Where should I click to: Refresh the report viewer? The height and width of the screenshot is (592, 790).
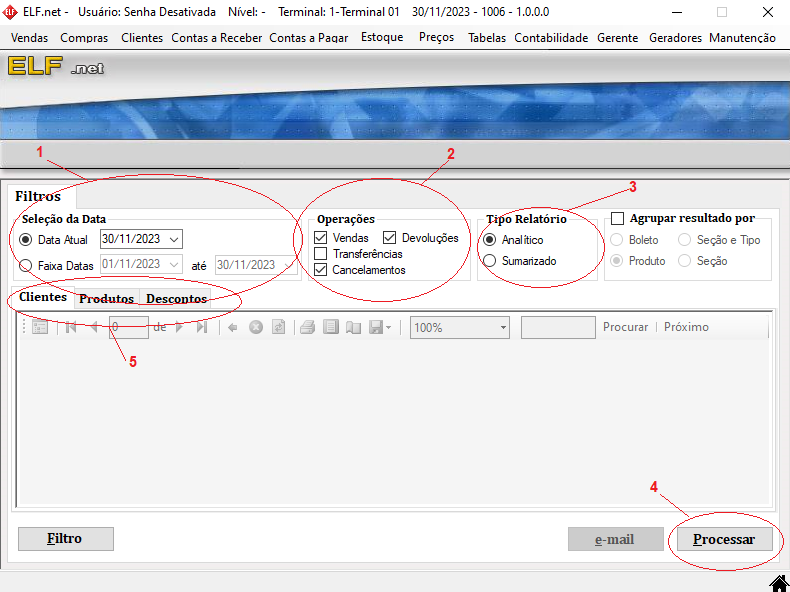(x=279, y=327)
